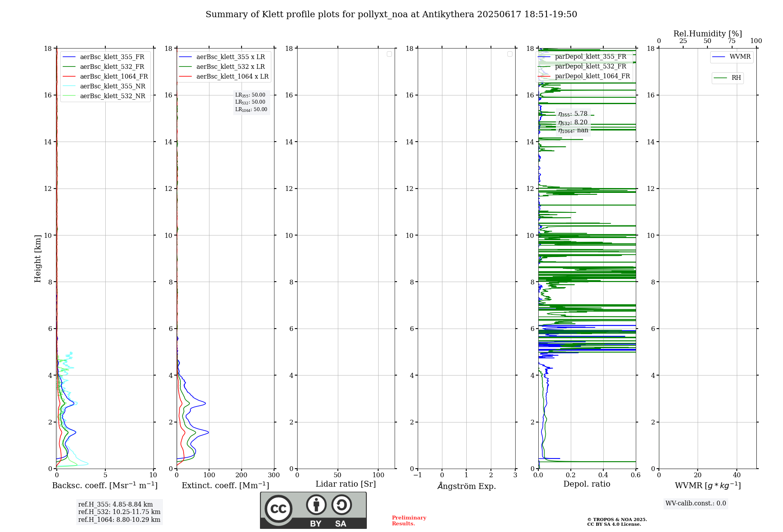Click the Height [km] axis label
The image size is (783, 532).
38,259
